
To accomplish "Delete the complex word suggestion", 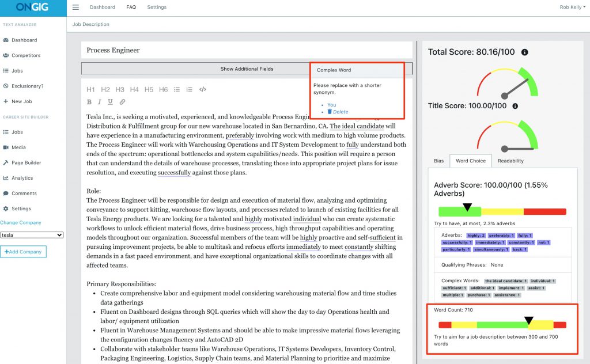I will pos(338,112).
